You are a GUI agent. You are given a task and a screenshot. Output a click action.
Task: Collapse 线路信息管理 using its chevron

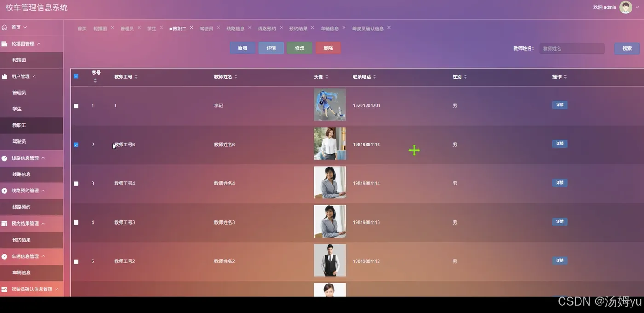[43, 158]
